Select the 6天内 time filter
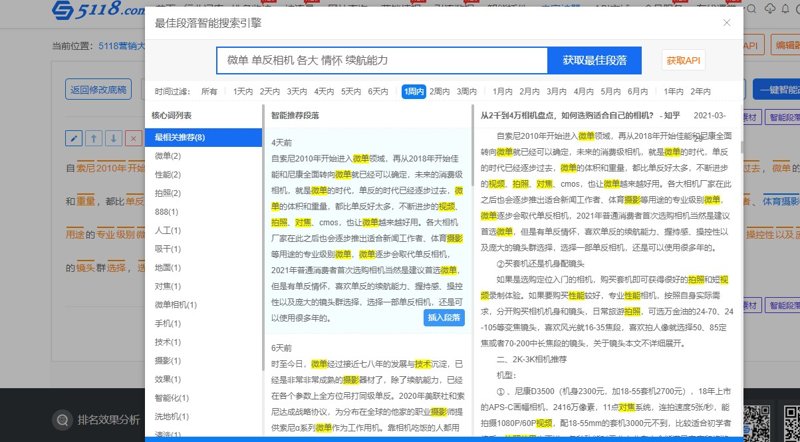The width and height of the screenshot is (800, 442). [x=378, y=91]
